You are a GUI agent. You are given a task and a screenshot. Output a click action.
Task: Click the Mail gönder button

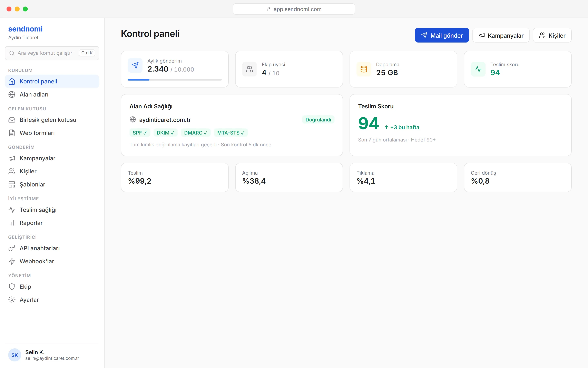(442, 35)
